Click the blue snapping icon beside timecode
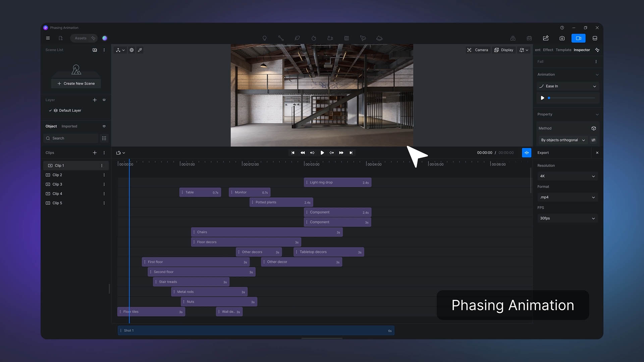The height and width of the screenshot is (362, 644). (527, 153)
